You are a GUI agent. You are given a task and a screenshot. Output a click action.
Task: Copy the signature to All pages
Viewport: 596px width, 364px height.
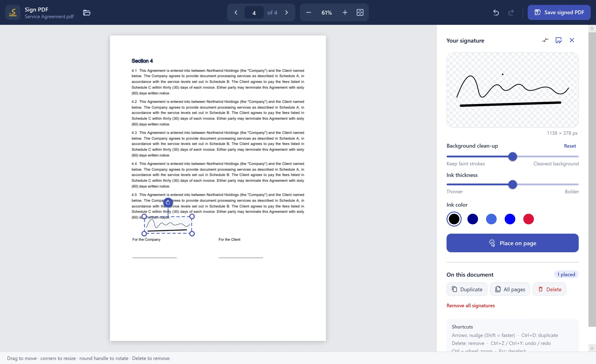click(510, 289)
